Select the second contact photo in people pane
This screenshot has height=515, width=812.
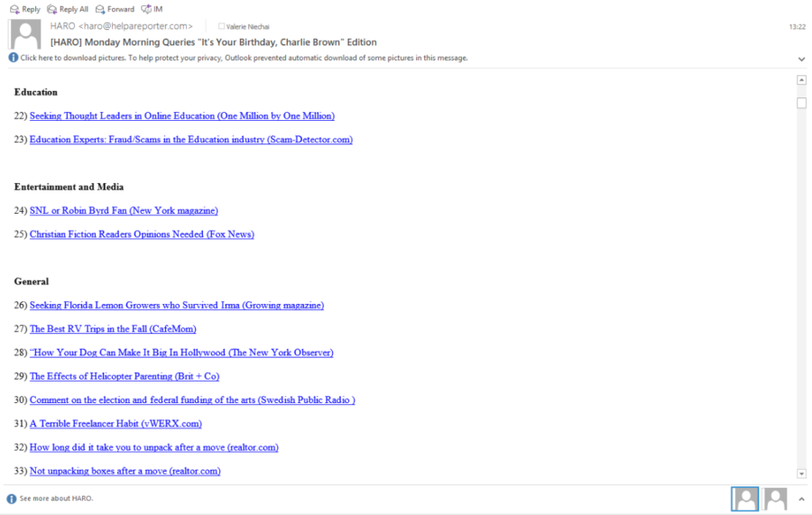pos(775,499)
